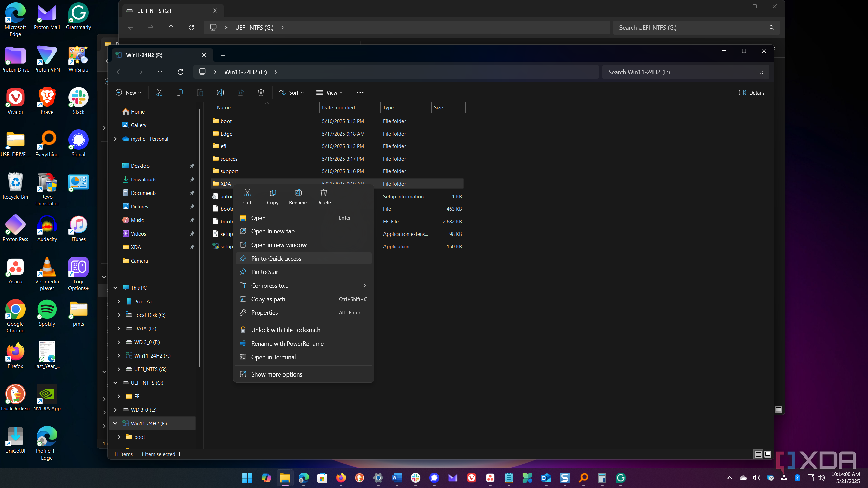Click the Windows Start button
The image size is (868, 488).
(247, 478)
